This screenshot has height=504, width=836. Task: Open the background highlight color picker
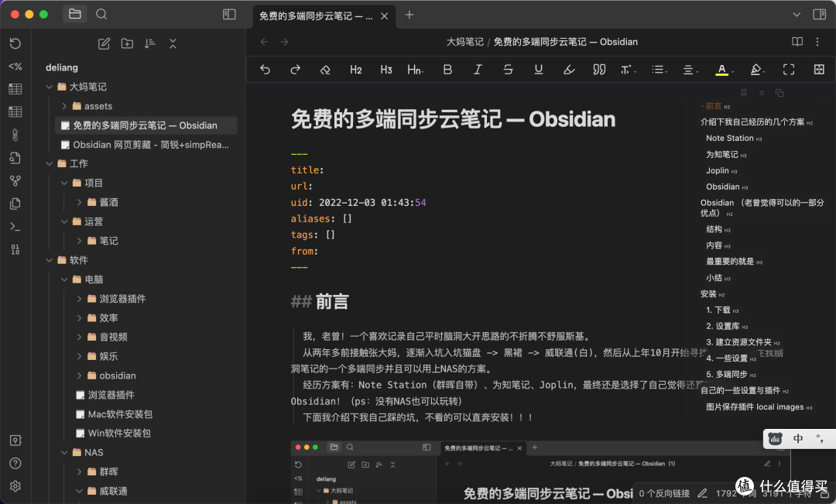757,70
